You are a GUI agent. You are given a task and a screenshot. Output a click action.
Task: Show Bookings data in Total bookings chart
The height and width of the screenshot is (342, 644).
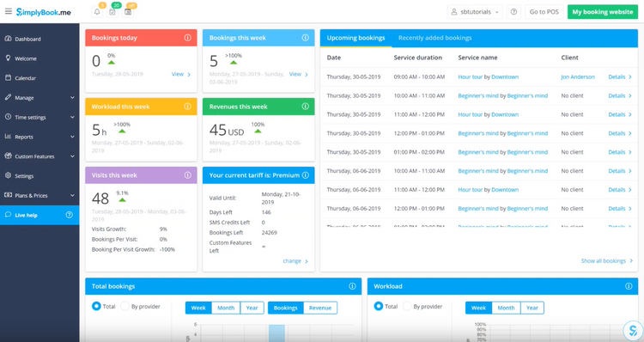285,308
